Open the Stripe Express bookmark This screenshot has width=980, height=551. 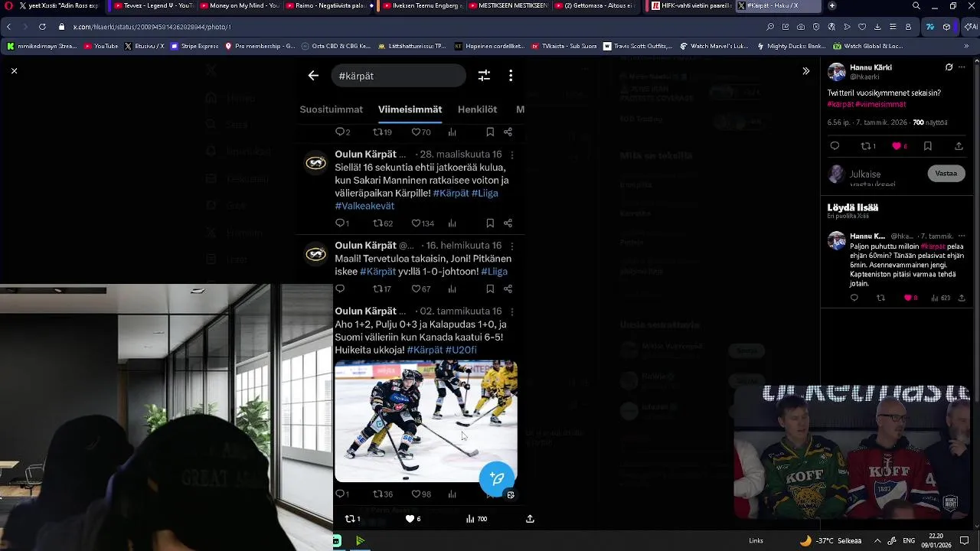coord(194,46)
